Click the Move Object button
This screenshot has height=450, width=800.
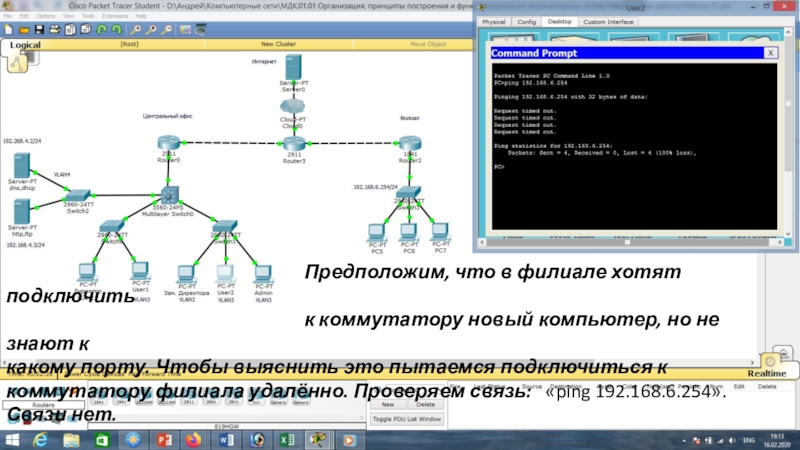[x=428, y=44]
